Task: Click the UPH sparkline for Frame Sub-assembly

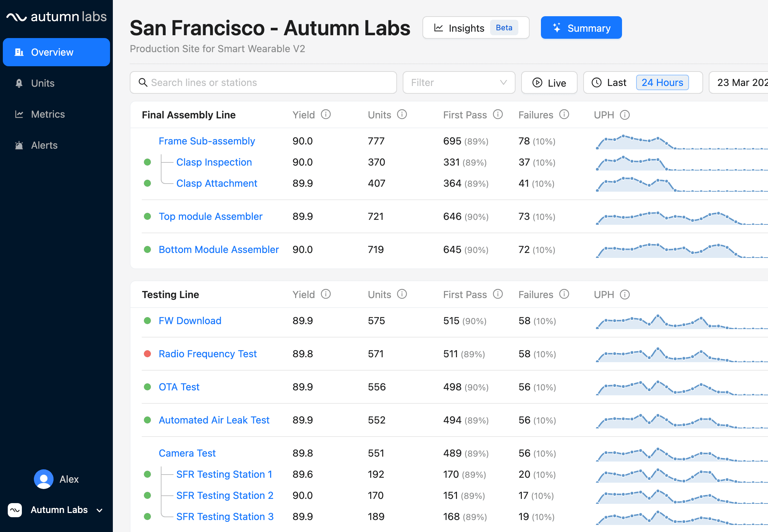Action: tap(681, 142)
